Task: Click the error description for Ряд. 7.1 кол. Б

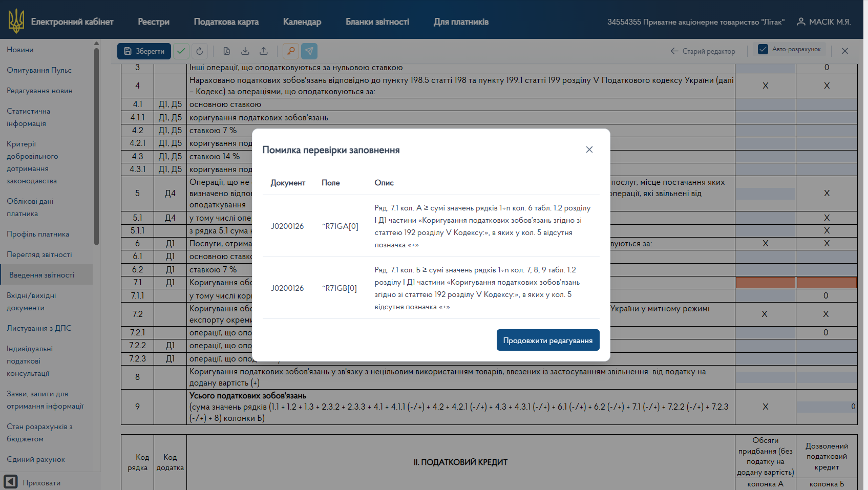Action: tap(477, 288)
